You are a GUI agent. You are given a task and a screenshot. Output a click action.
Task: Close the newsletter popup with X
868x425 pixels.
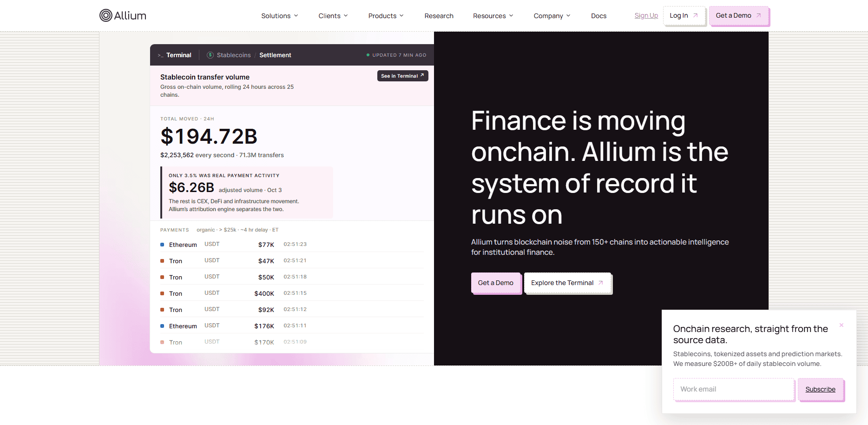pyautogui.click(x=841, y=325)
